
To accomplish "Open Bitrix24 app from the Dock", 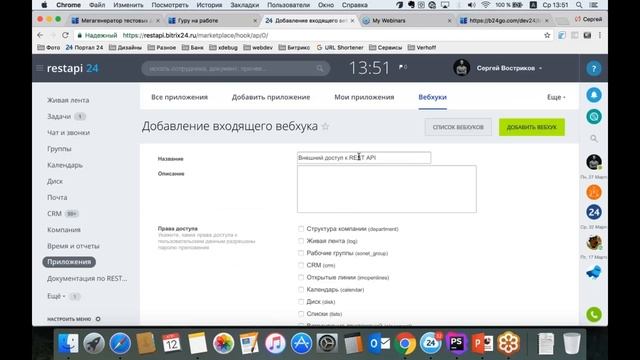I will [431, 343].
